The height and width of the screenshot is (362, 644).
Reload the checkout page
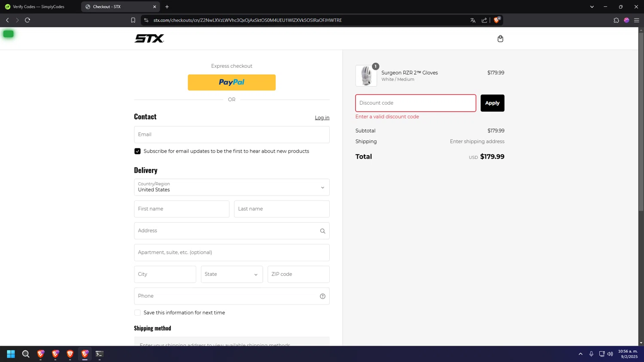click(27, 20)
